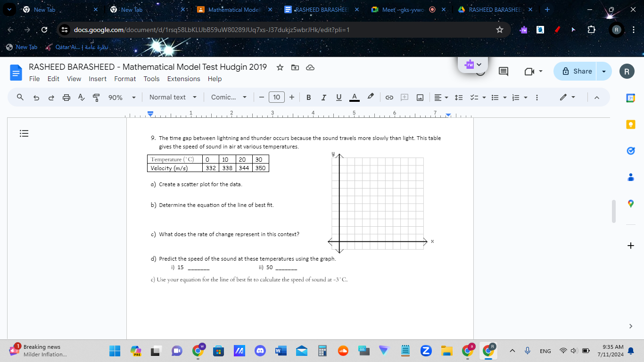Open the Google Docs home icon
The width and height of the screenshot is (644, 362).
coord(17,73)
